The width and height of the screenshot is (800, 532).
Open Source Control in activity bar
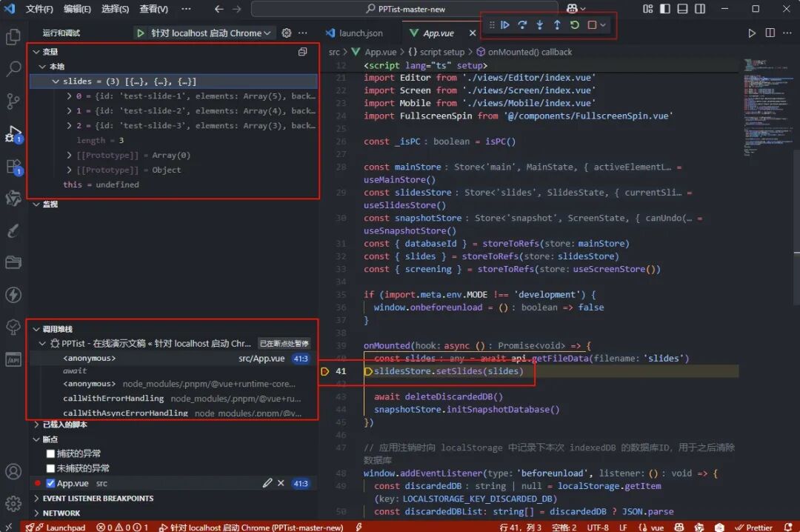click(x=13, y=101)
